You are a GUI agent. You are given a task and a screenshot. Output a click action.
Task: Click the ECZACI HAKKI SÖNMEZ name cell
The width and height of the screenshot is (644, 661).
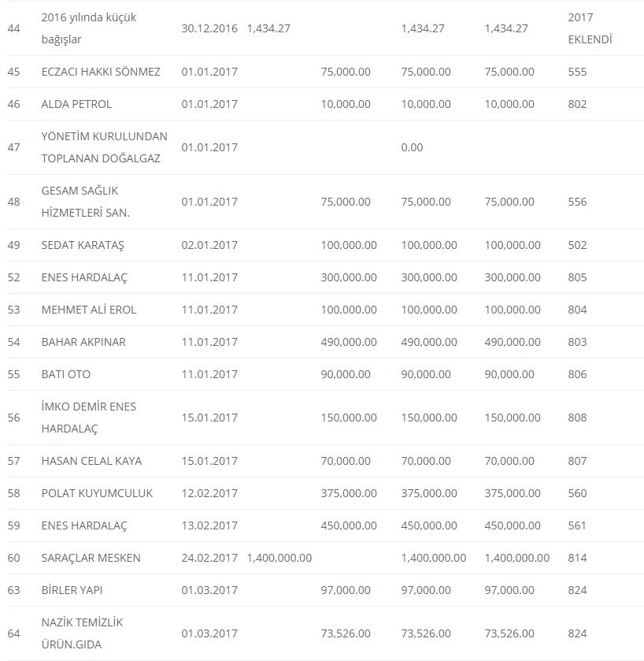101,72
